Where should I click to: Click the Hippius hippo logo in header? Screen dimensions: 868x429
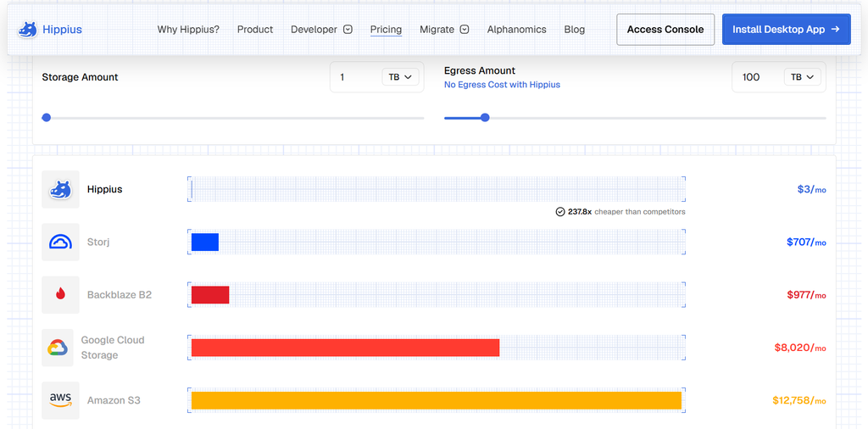27,30
